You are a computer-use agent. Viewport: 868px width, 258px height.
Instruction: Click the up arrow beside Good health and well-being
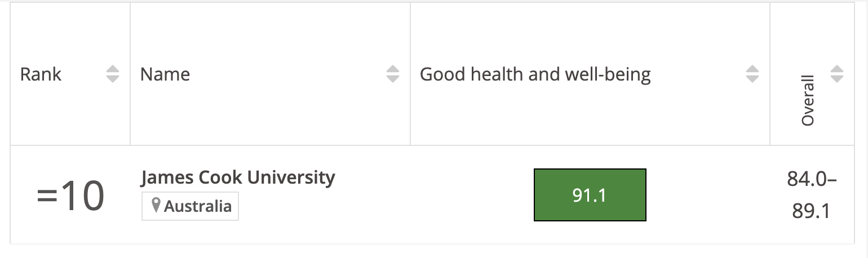(x=752, y=69)
